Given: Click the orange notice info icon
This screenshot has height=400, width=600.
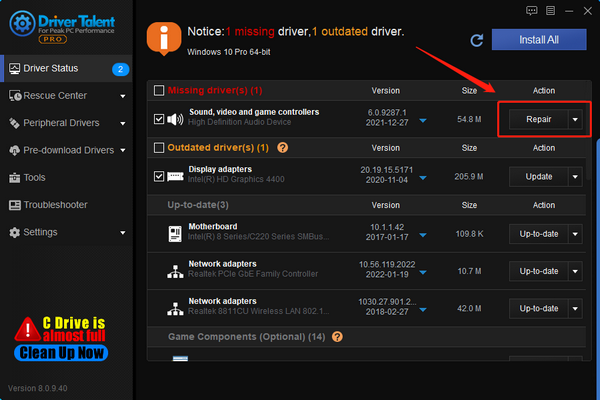Looking at the screenshot, I should [x=164, y=38].
